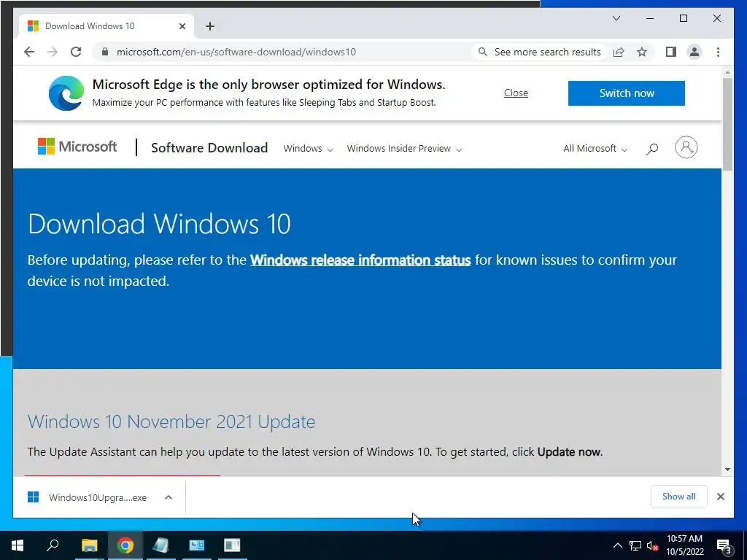This screenshot has width=747, height=560.
Task: Close the Download Windows 10 tab
Action: tap(182, 26)
